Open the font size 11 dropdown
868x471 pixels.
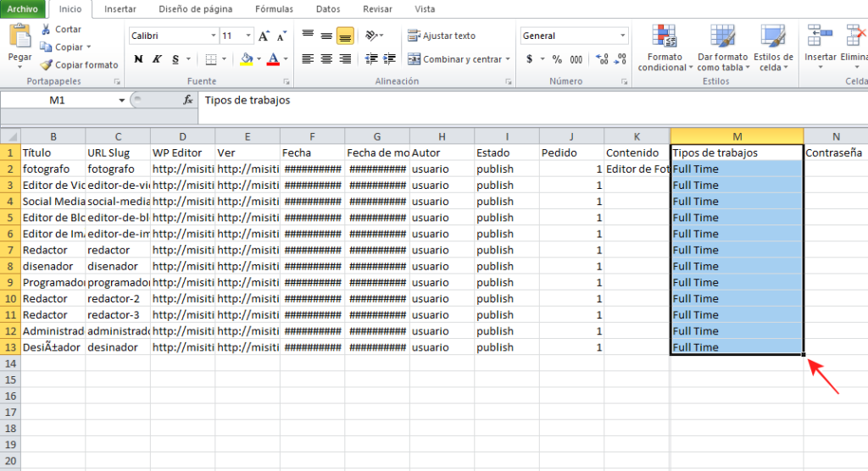248,36
